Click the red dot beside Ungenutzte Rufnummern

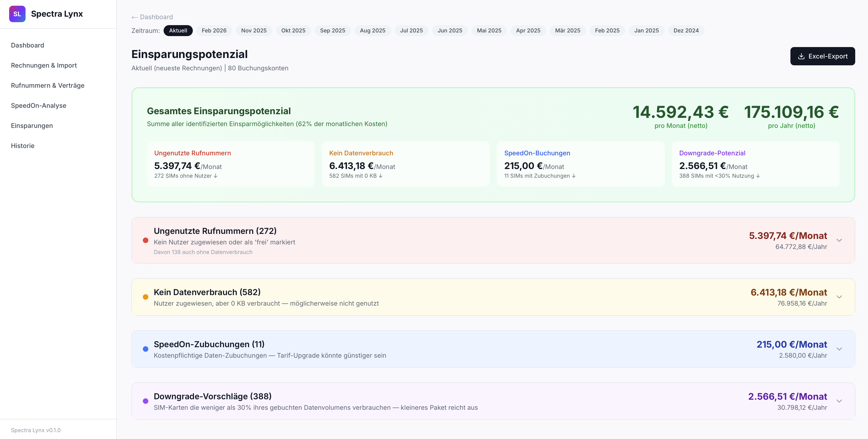(146, 241)
